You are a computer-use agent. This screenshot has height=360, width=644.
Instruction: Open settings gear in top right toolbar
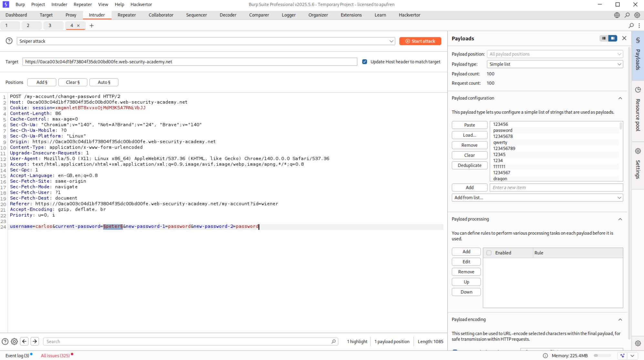[637, 15]
